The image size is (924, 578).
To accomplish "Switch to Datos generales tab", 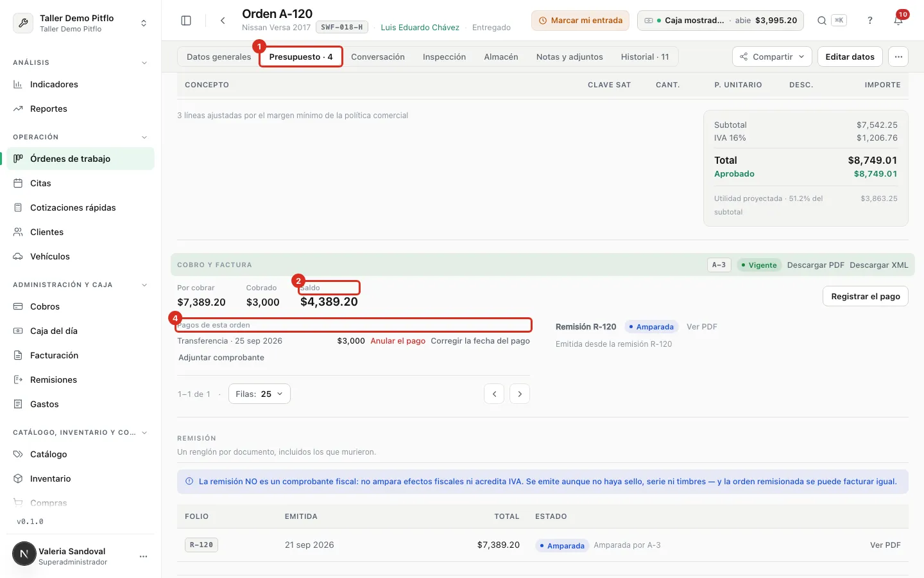I will pos(219,57).
